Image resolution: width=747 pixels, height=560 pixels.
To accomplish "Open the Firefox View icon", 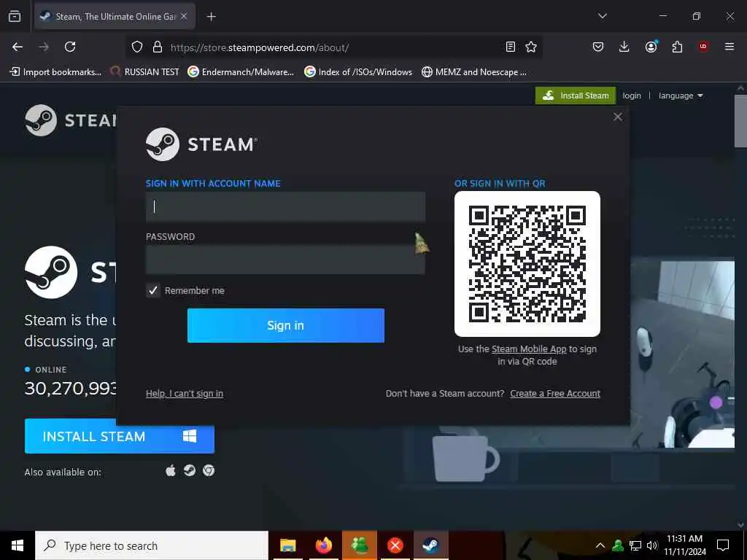I will (x=15, y=16).
